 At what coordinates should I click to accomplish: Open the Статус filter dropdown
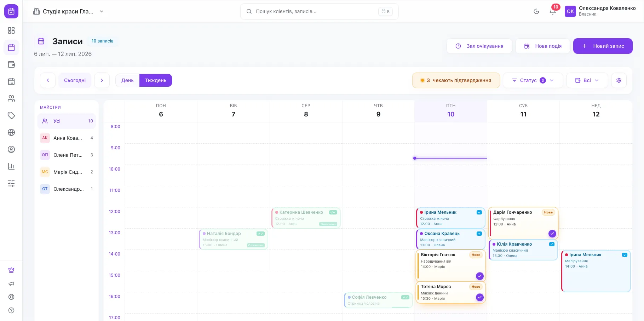tap(533, 80)
